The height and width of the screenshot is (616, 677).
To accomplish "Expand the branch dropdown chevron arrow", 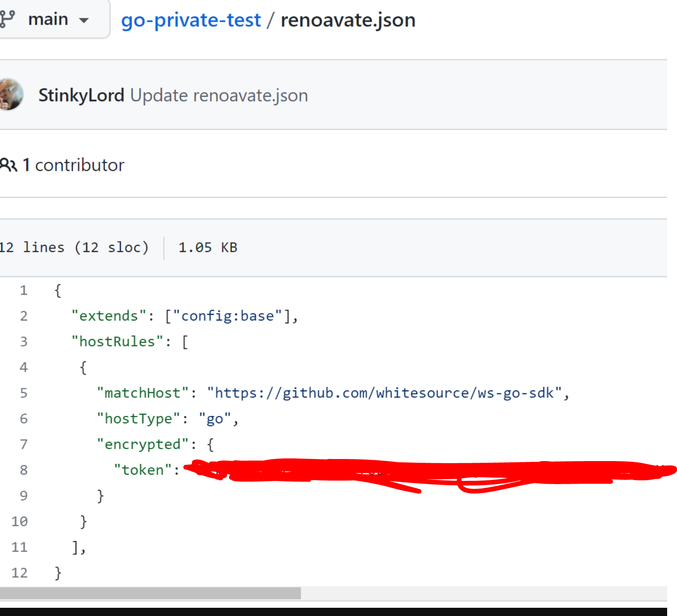I will coord(83,20).
